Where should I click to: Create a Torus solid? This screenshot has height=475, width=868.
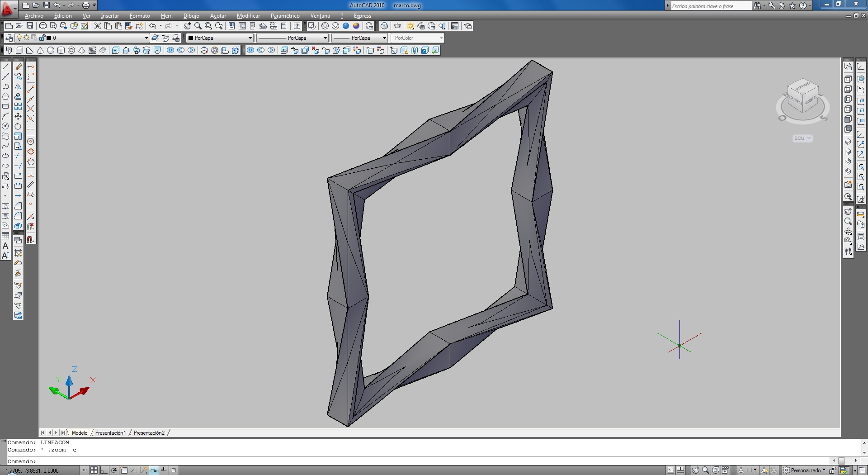pos(71,50)
